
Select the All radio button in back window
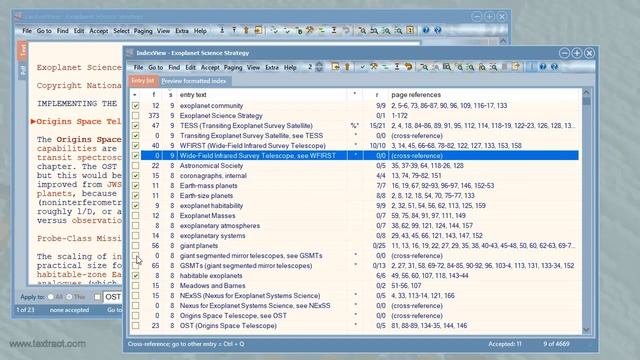(51, 297)
